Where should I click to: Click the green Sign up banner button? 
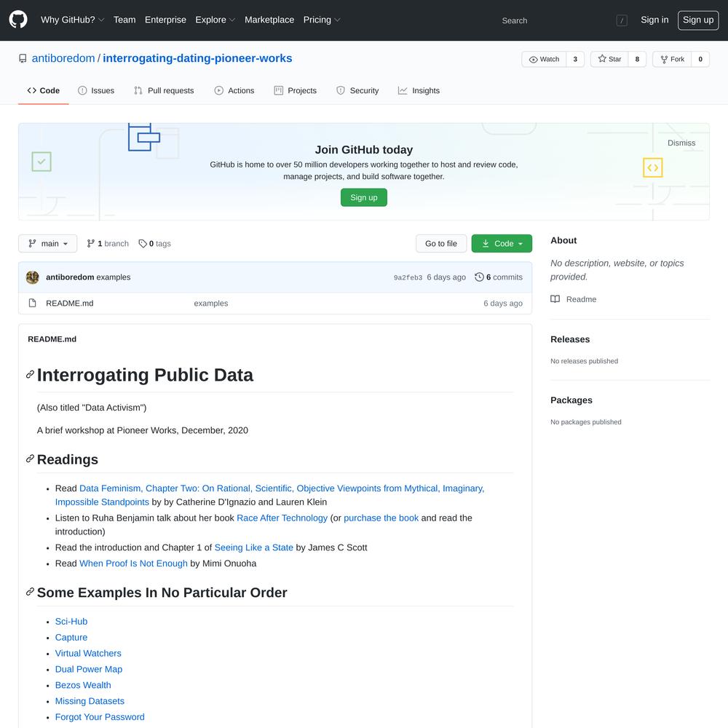[364, 197]
